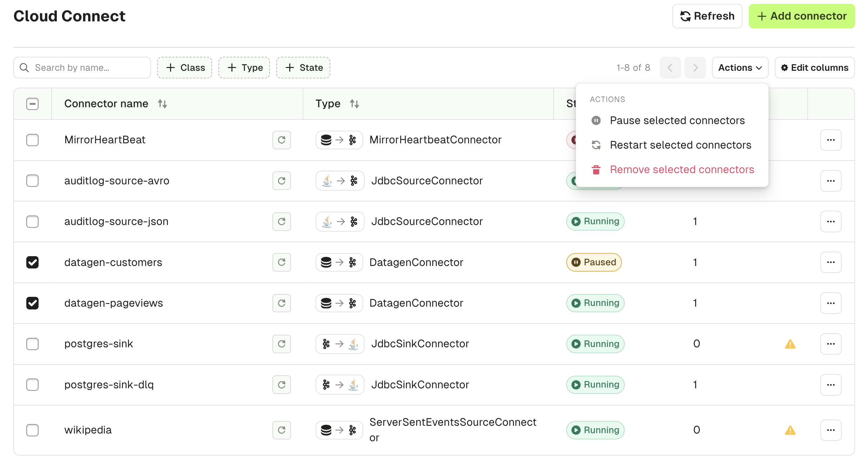Click Add connector
The width and height of the screenshot is (868, 464).
pyautogui.click(x=802, y=16)
